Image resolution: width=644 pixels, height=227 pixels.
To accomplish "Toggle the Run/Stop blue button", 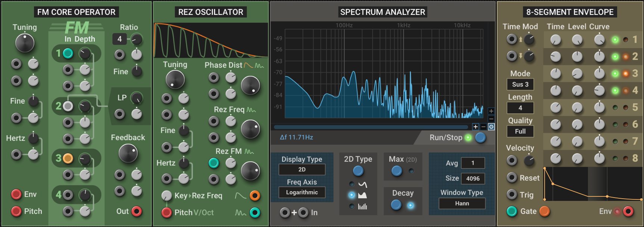I will tap(480, 138).
